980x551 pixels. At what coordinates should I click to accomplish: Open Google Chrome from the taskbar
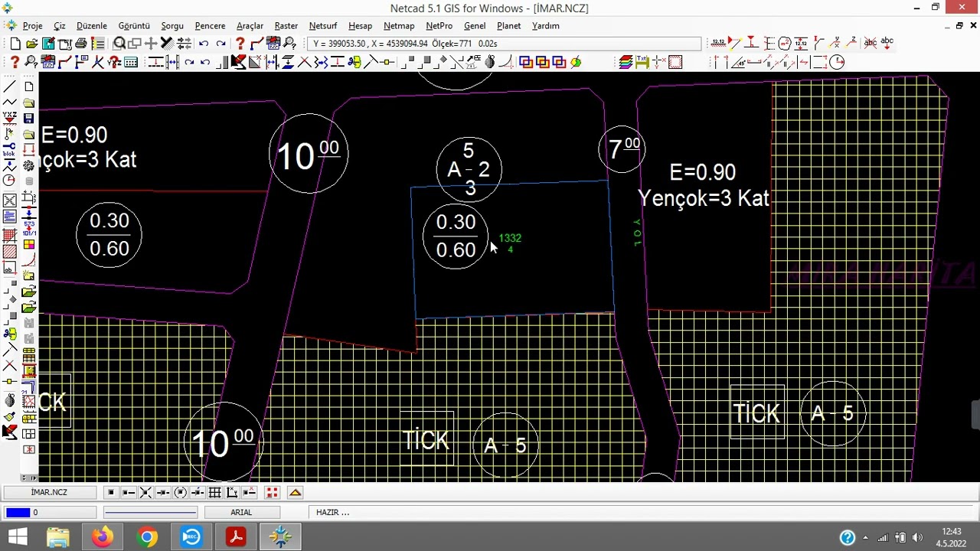[x=146, y=537]
